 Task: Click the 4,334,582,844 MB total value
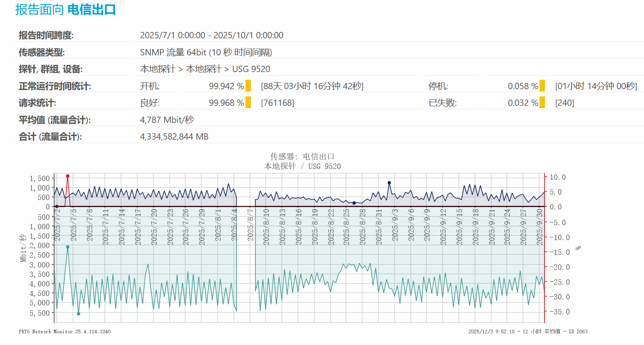[x=174, y=136]
